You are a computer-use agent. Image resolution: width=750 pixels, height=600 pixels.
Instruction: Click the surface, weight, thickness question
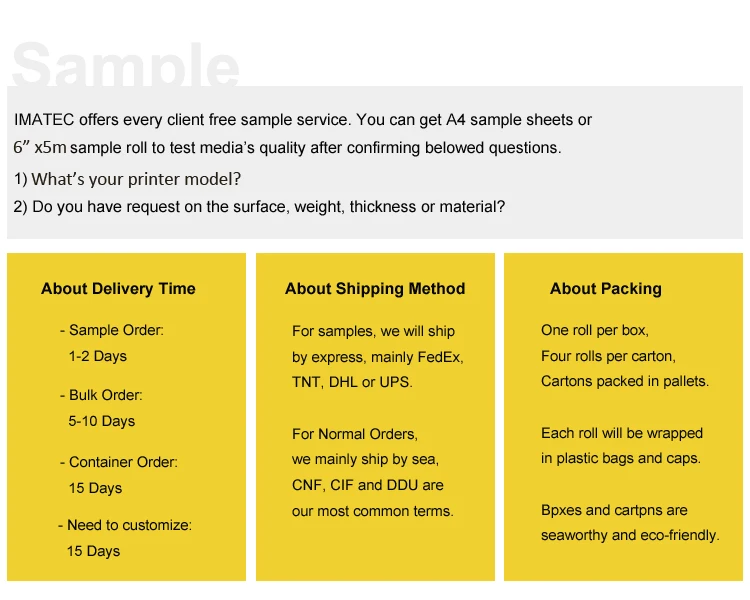[259, 207]
